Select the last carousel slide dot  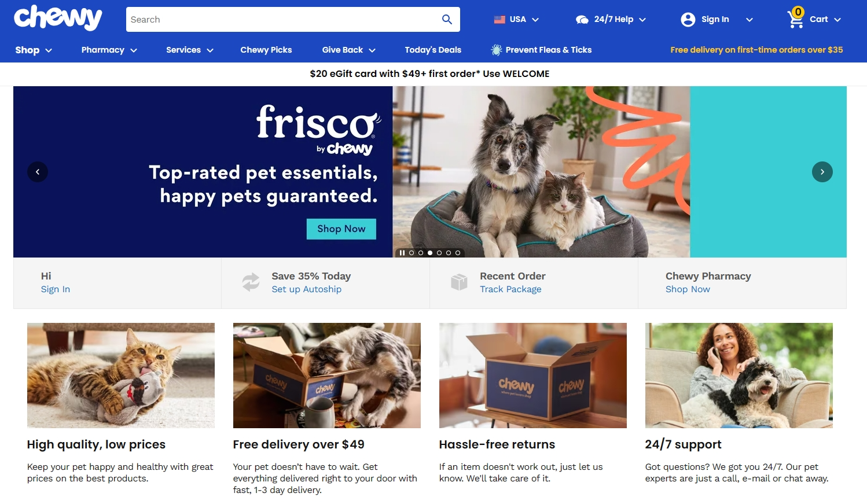(458, 253)
